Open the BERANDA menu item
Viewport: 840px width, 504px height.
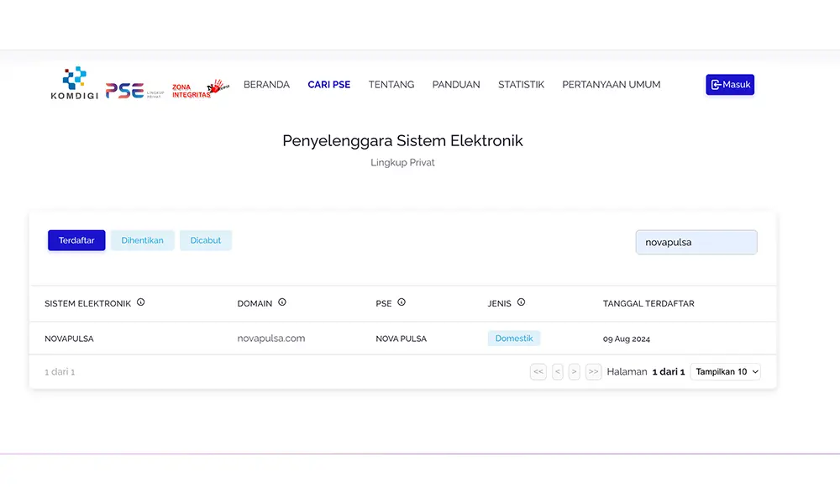(267, 85)
